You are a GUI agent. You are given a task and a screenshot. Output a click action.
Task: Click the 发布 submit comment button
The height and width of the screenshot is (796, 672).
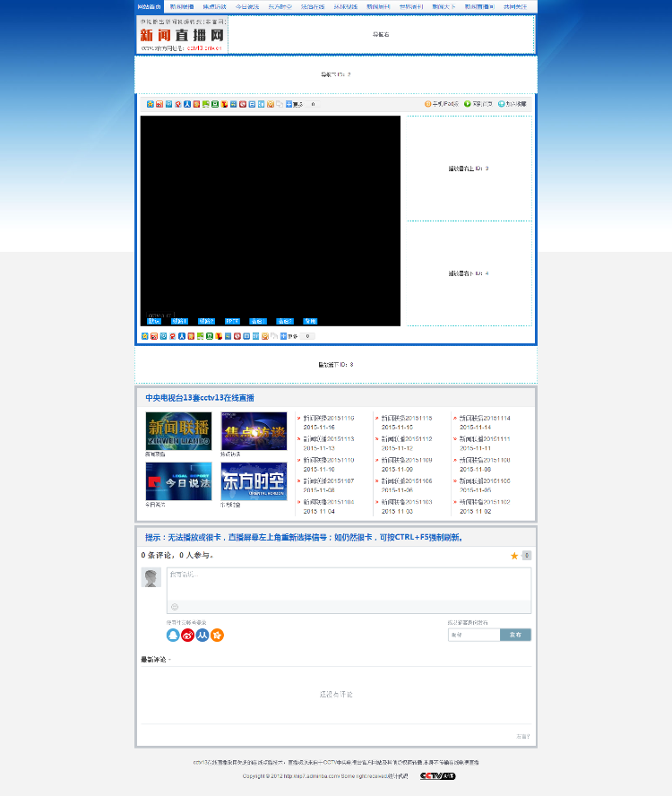pos(516,635)
